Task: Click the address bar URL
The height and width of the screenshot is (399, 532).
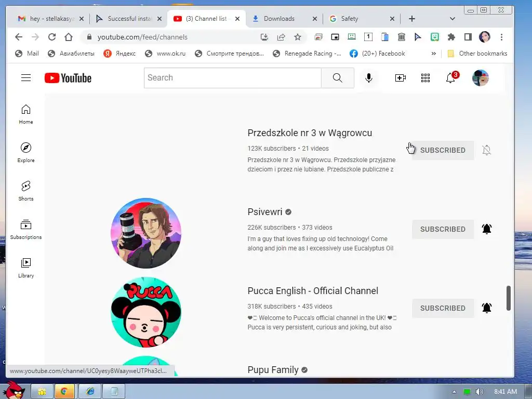Action: pyautogui.click(x=142, y=37)
